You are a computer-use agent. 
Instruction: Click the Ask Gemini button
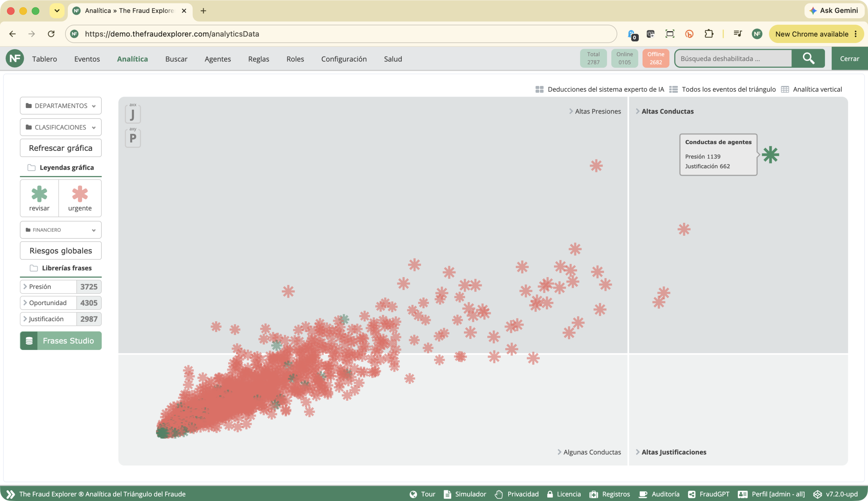click(834, 10)
